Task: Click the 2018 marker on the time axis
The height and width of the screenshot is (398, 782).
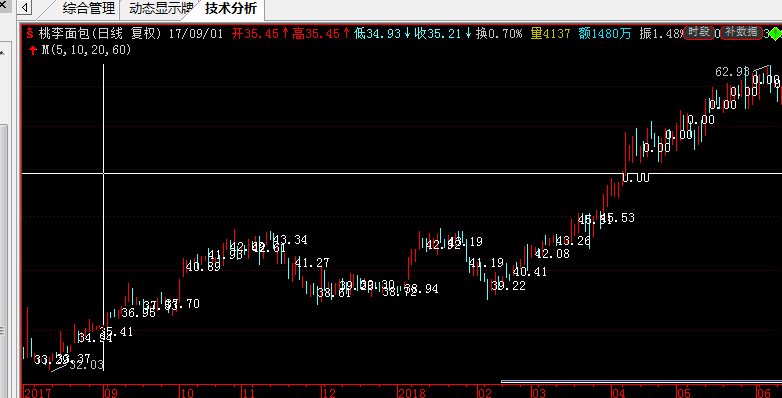Action: [412, 393]
